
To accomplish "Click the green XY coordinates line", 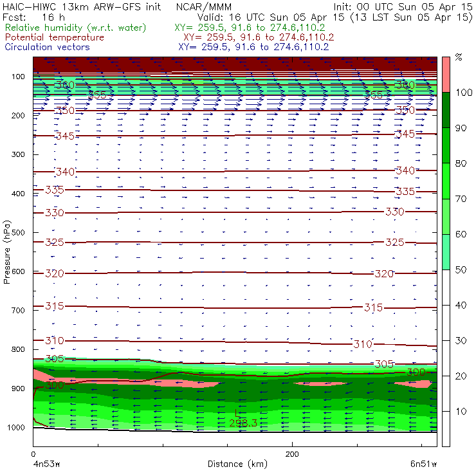I will tap(250, 28).
